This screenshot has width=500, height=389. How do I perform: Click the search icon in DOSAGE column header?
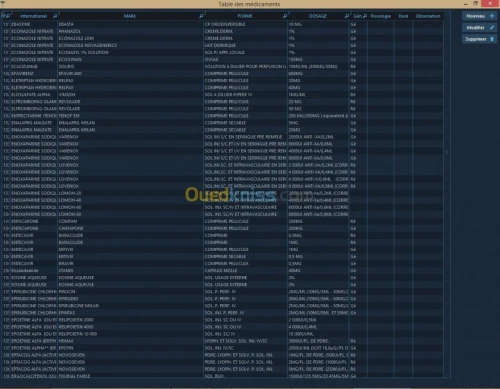pos(347,16)
